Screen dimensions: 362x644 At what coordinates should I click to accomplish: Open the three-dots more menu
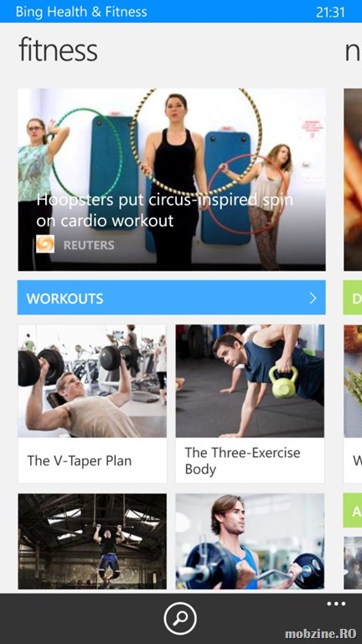(336, 604)
